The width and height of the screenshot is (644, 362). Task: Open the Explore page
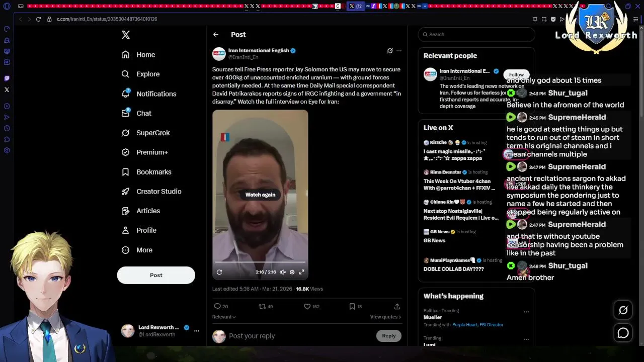coord(140,74)
